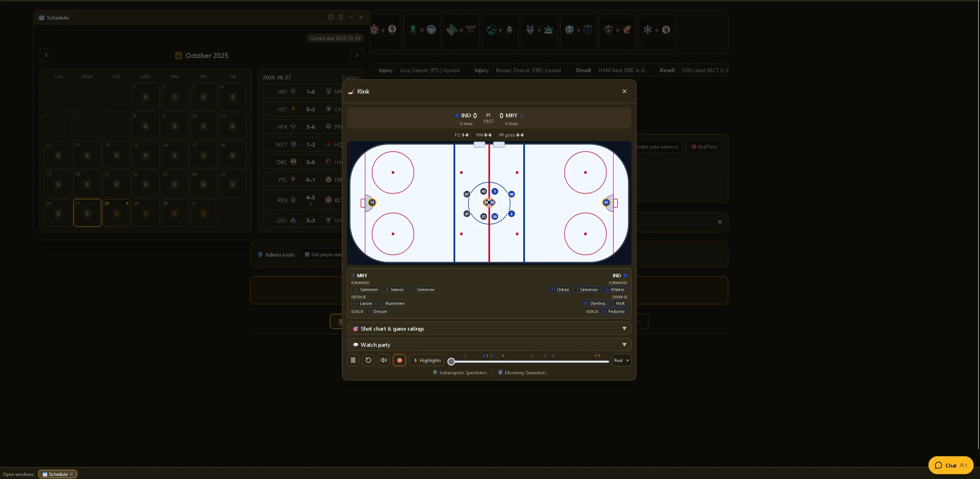Click the Indianapolis Speedsters team logo
This screenshot has height=479, width=980.
tap(435, 372)
